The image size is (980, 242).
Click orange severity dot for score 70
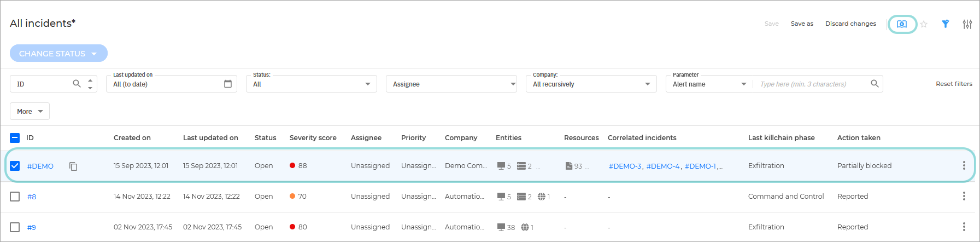tap(292, 196)
